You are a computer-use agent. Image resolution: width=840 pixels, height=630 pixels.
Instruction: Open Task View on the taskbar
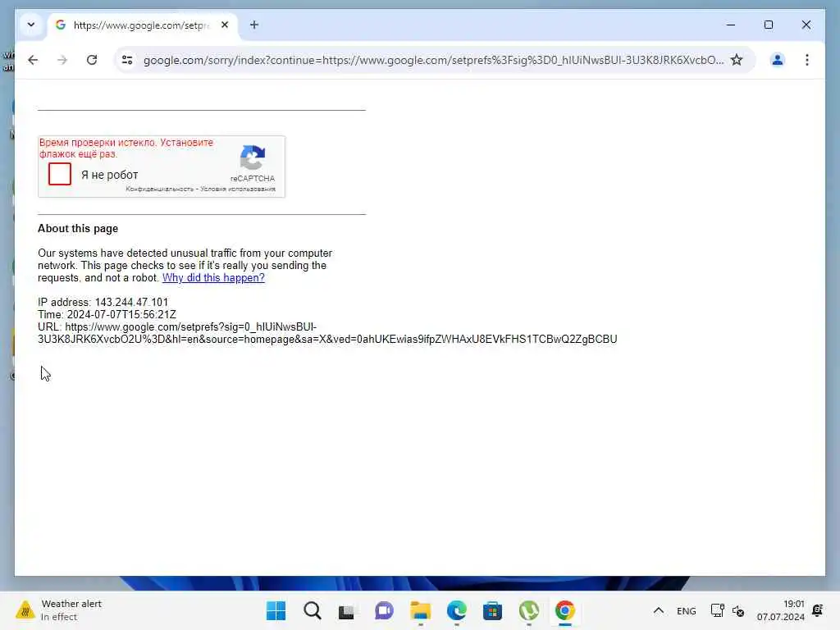pyautogui.click(x=347, y=610)
